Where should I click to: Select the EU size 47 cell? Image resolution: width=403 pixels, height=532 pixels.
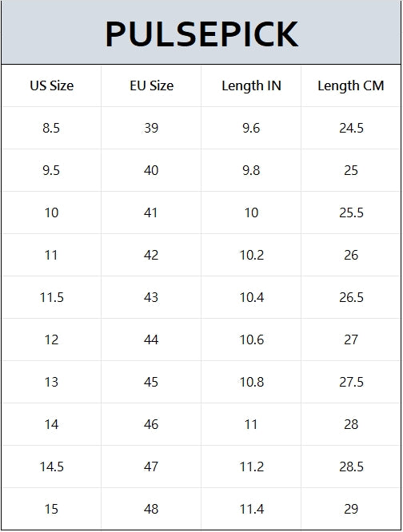[151, 466]
